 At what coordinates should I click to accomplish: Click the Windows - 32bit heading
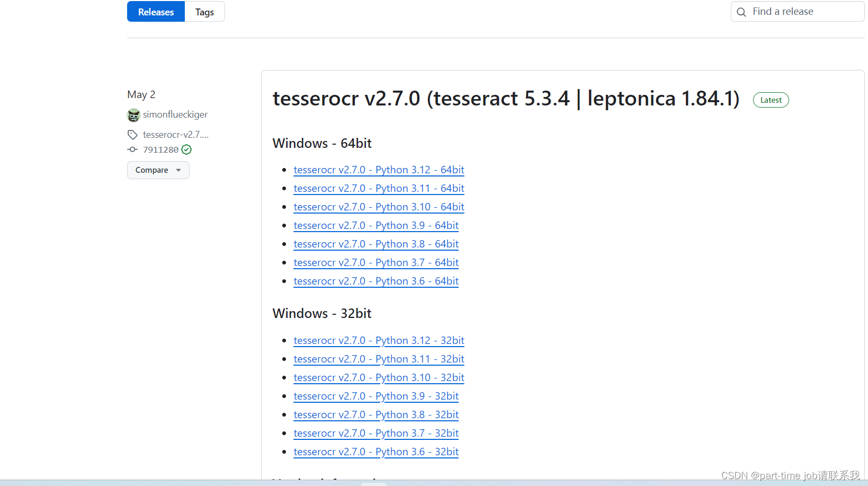tap(322, 314)
